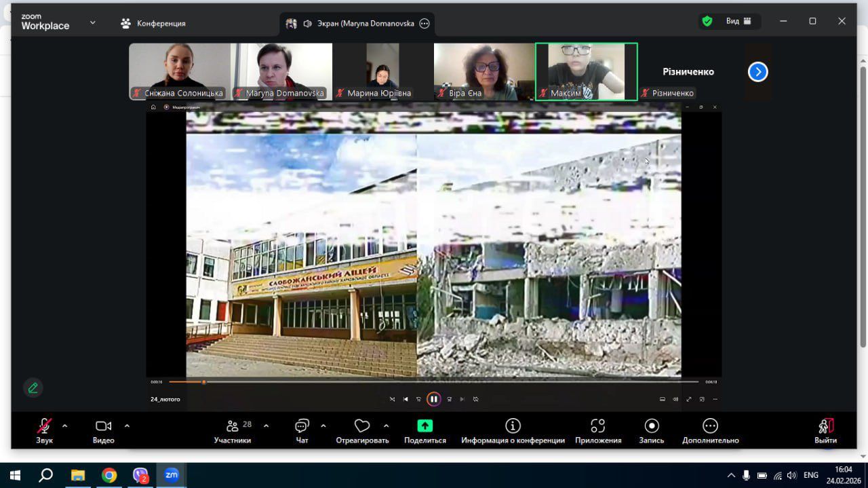Expand audio options arrow beside Звук
Screen dimensions: 868x488
65,426
